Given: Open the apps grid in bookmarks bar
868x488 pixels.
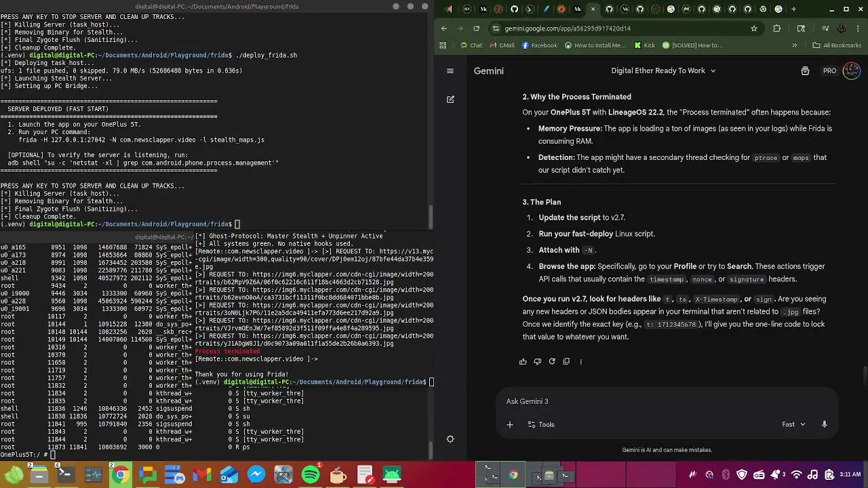Looking at the screenshot, I should click(x=443, y=45).
